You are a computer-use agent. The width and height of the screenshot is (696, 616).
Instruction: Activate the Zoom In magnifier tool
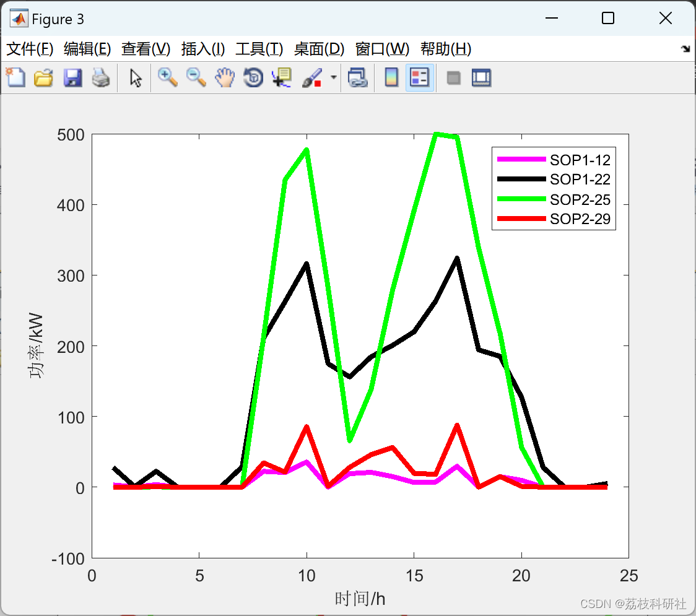pyautogui.click(x=167, y=77)
